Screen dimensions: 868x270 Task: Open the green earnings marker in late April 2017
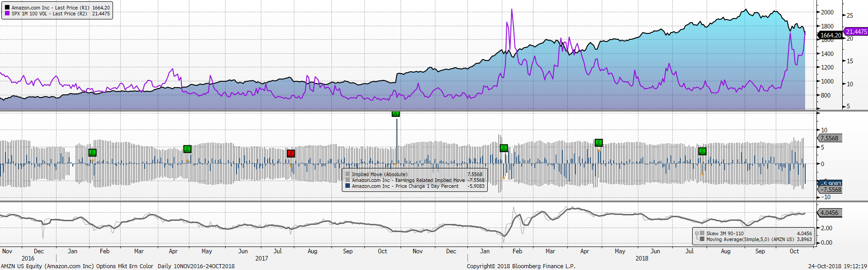(x=187, y=149)
